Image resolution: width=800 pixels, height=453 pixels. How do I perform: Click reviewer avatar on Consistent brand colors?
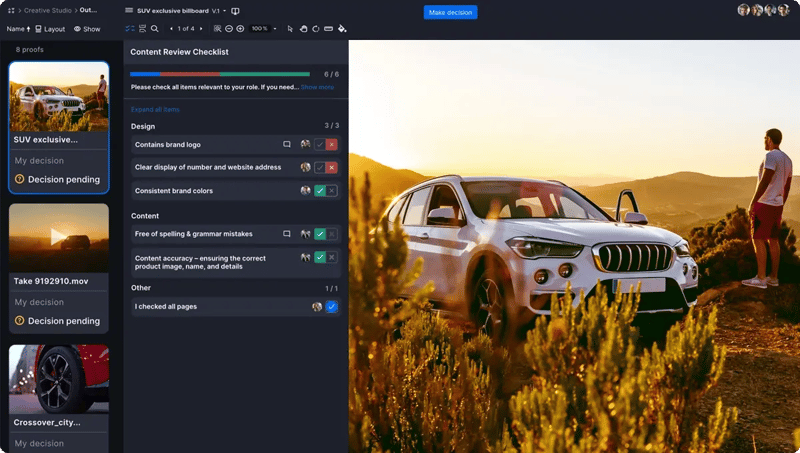tap(305, 190)
